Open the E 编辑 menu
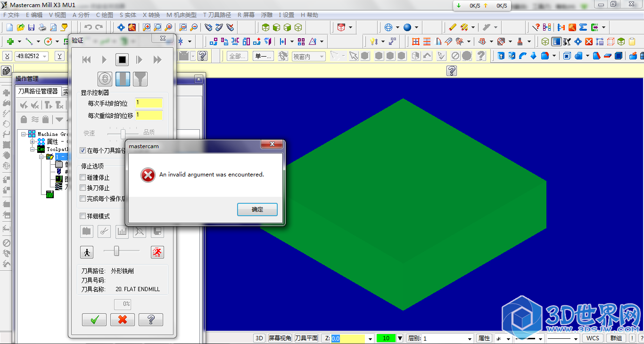This screenshot has height=344, width=644. coord(34,15)
